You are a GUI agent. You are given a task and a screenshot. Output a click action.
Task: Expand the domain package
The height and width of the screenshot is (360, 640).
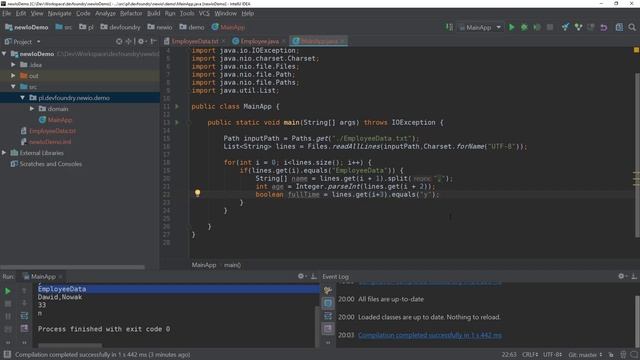pyautogui.click(x=32, y=109)
